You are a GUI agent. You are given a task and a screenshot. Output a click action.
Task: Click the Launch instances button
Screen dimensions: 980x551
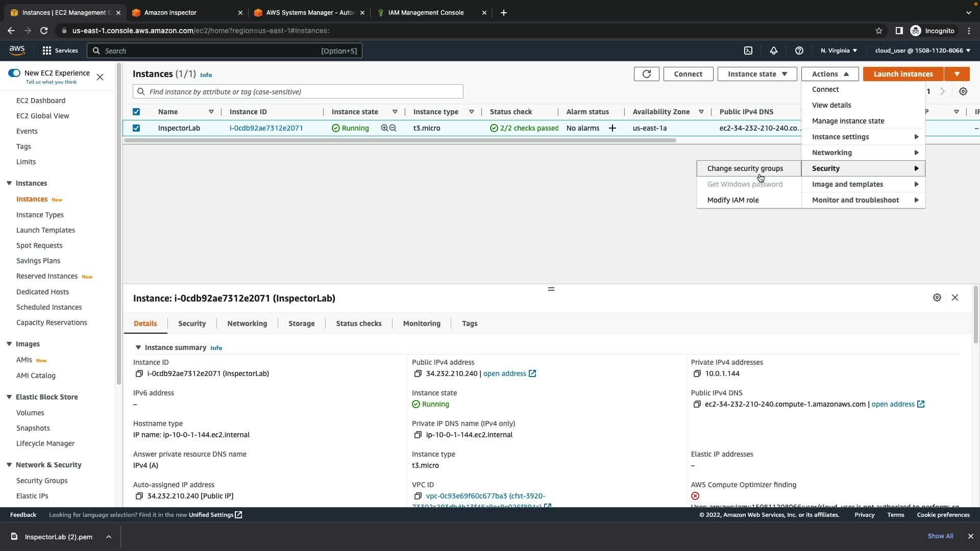point(903,74)
